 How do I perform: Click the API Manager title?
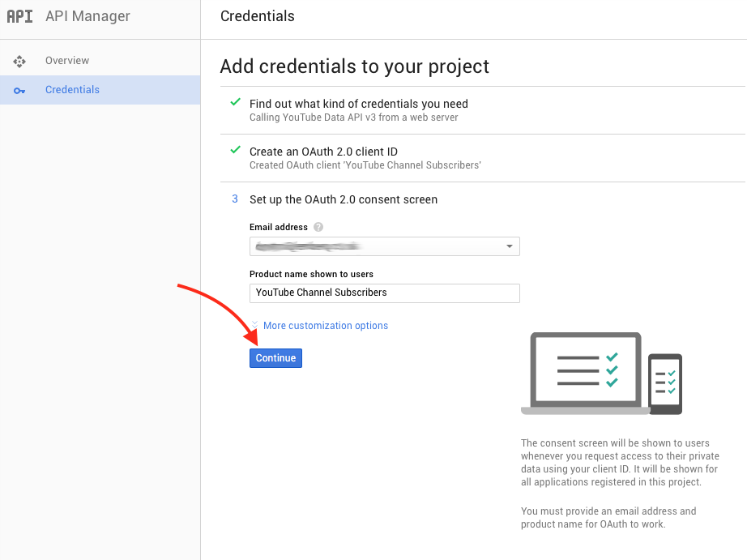88,16
